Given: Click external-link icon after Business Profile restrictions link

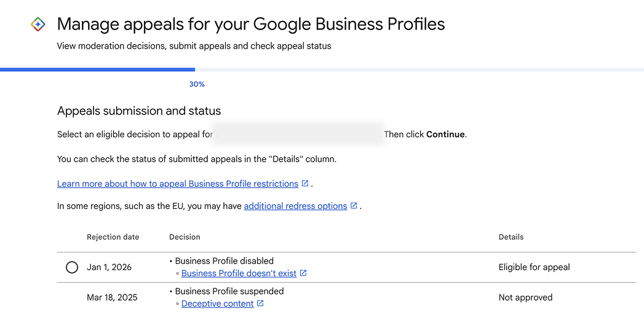Looking at the screenshot, I should point(305,184).
